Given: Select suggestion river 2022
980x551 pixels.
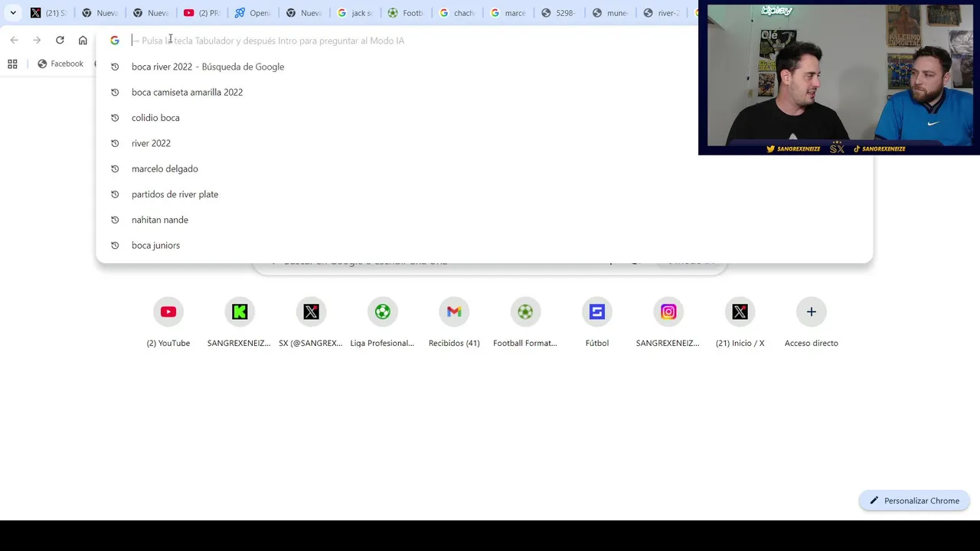Looking at the screenshot, I should 484,143.
